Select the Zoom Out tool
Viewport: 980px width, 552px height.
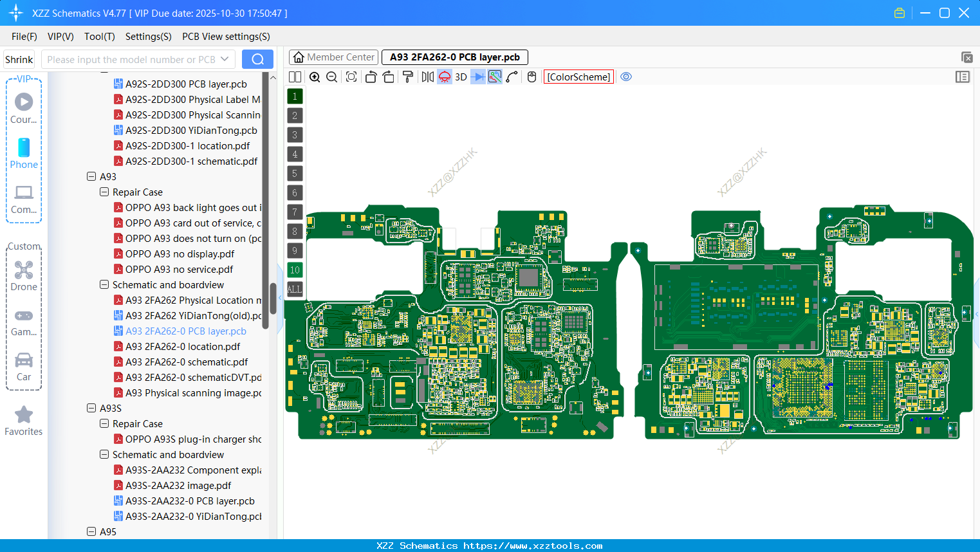point(331,77)
